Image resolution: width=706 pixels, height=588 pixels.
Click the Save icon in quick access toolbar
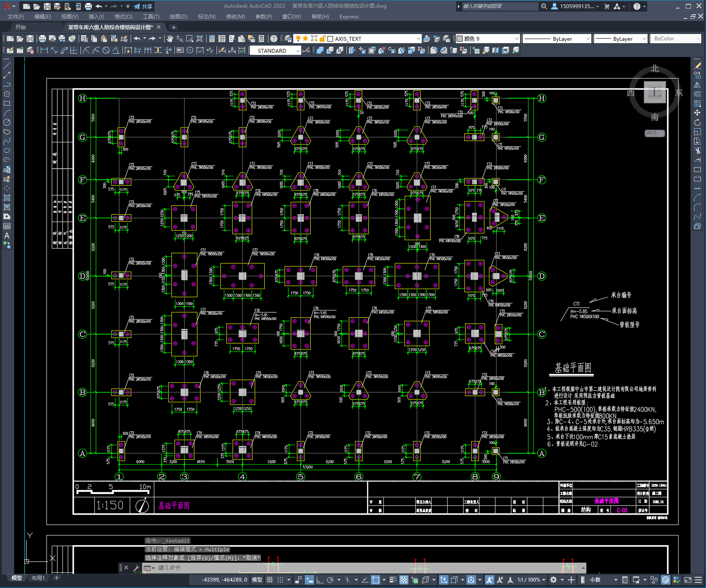[x=47, y=6]
